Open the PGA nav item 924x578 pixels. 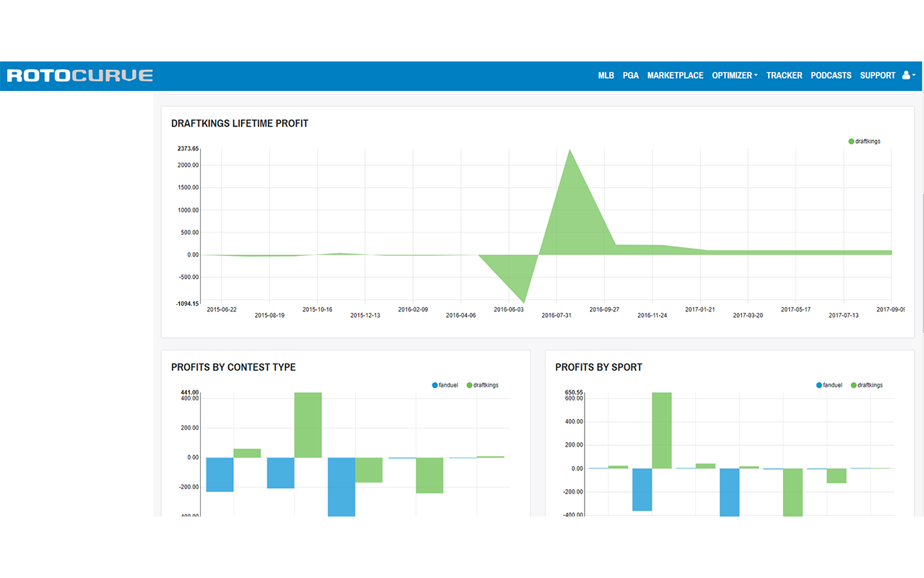[x=631, y=75]
